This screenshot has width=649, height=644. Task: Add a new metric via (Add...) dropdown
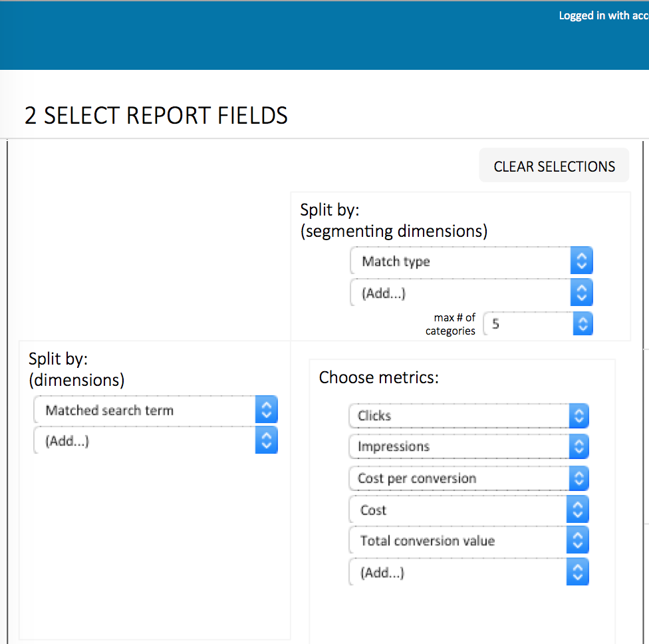tap(469, 572)
